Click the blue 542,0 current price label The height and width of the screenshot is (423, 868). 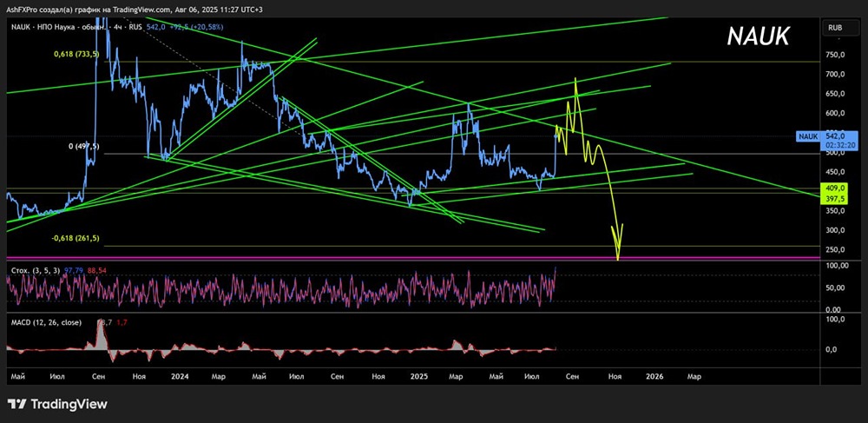pos(834,136)
